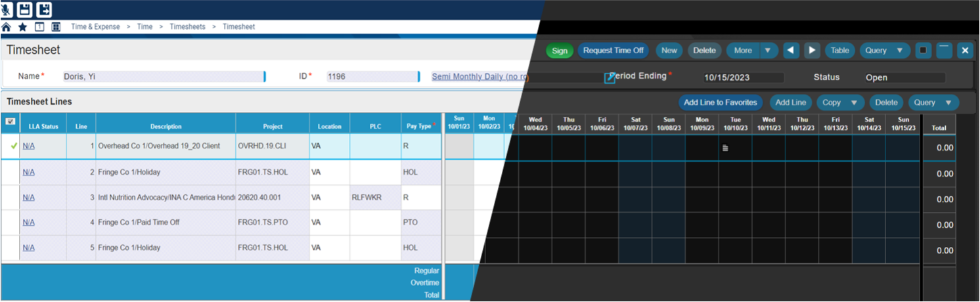Click the grid layout icon in breadcrumb bar
Viewport: 980px width, 302px height.
(x=56, y=27)
